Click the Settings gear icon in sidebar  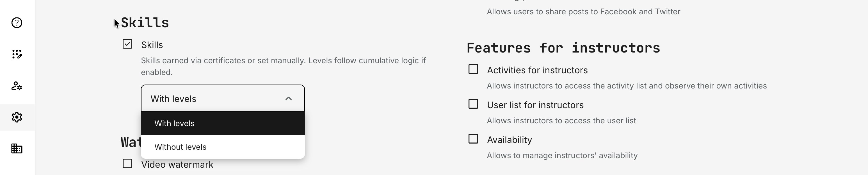point(16,117)
